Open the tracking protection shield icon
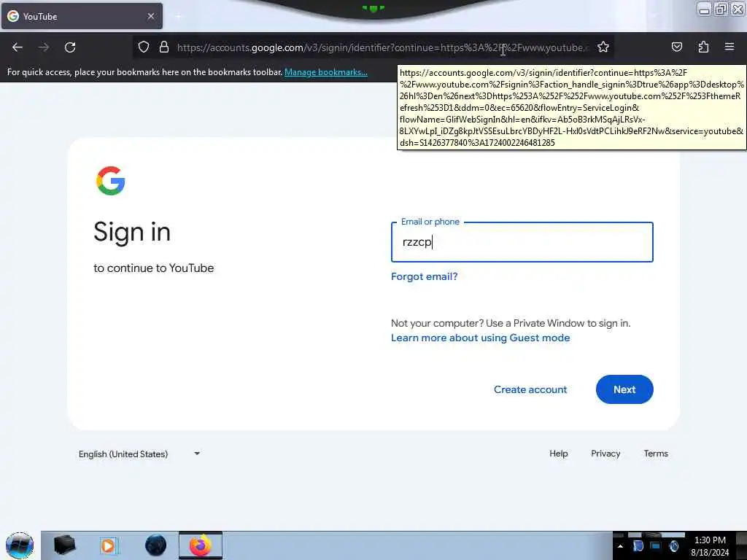The image size is (747, 560). point(144,47)
